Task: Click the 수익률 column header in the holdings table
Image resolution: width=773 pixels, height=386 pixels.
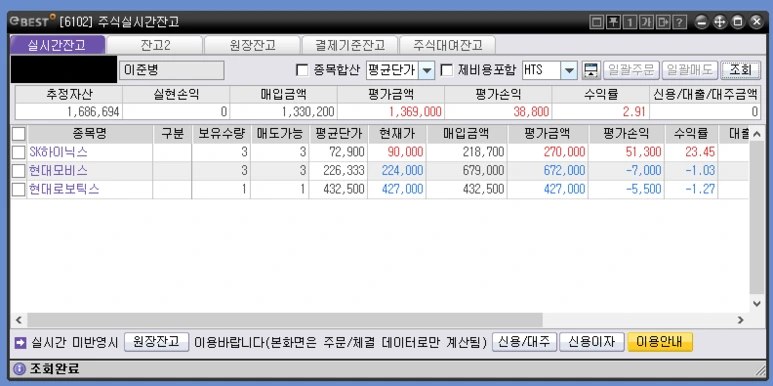Action: tap(691, 134)
